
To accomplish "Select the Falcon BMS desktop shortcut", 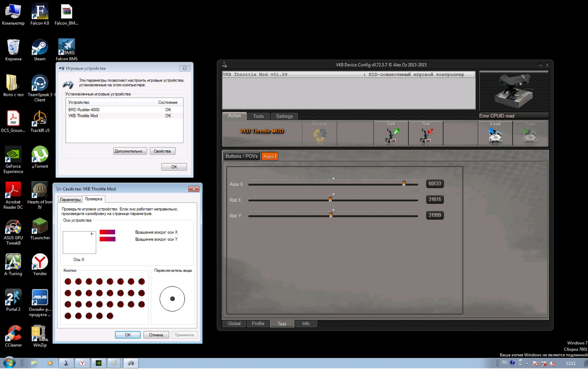I will 66,50.
